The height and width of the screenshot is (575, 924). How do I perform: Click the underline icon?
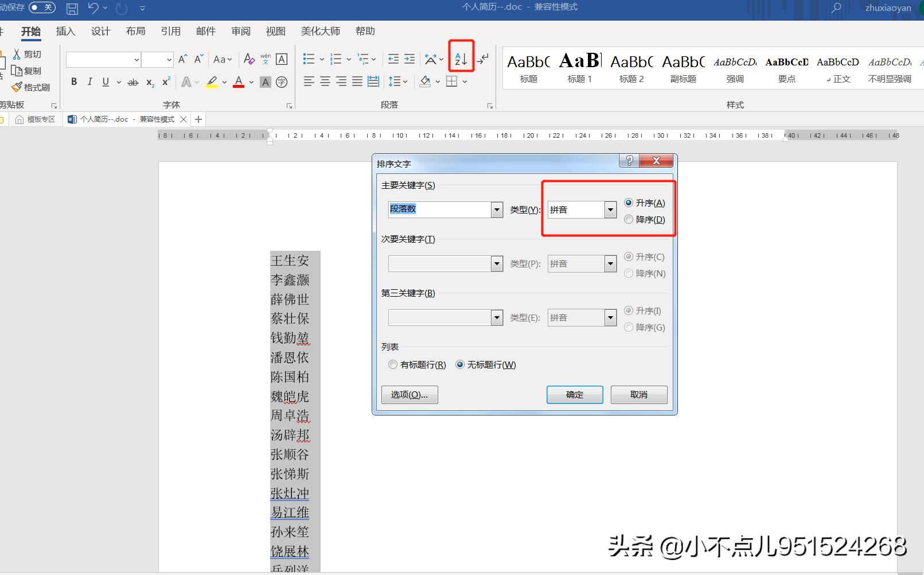pos(106,81)
